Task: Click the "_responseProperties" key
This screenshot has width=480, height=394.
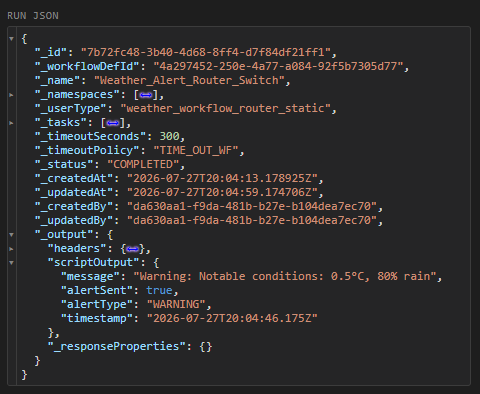Action: click(x=117, y=346)
